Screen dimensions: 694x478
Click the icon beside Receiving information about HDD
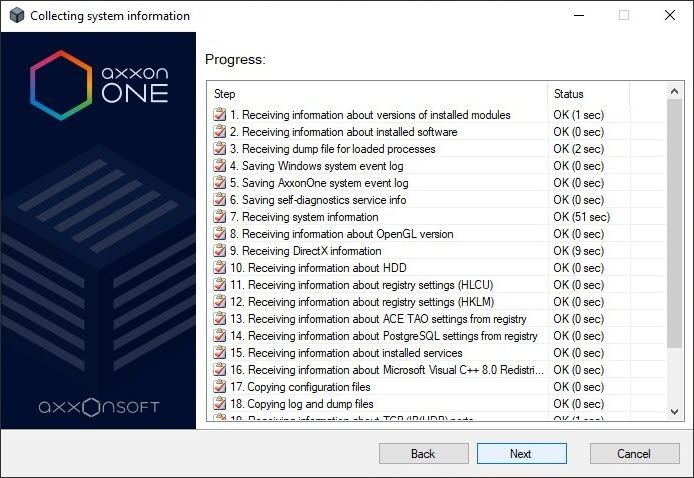(220, 268)
